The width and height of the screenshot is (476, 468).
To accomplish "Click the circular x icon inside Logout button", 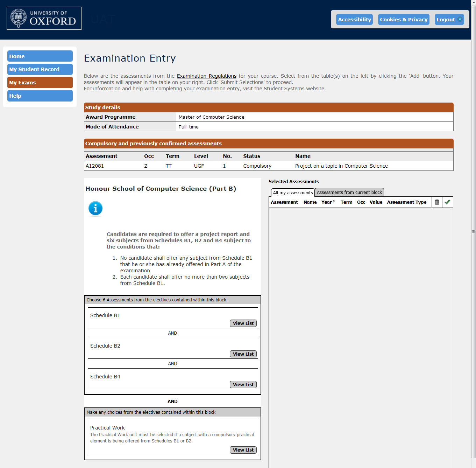I will 460,19.
